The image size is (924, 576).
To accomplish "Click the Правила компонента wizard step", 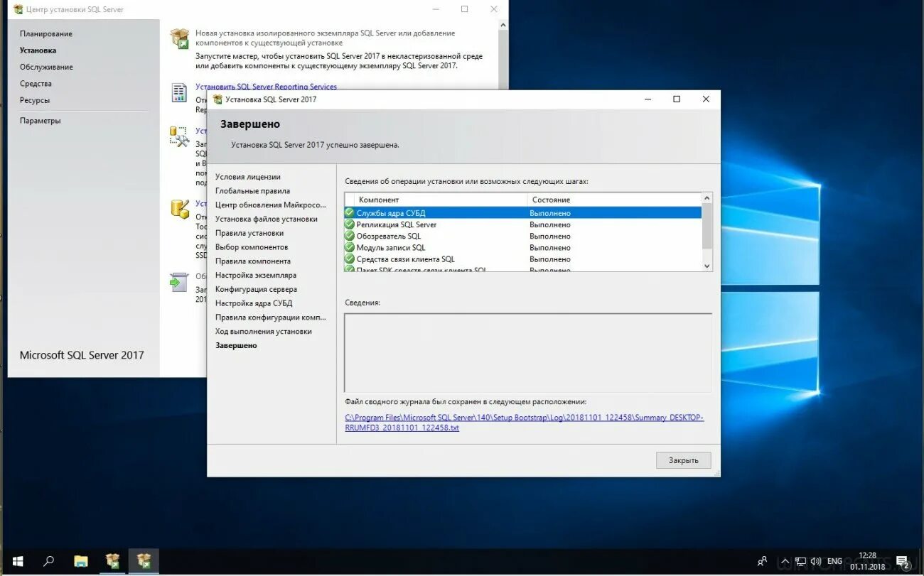I will coord(253,261).
